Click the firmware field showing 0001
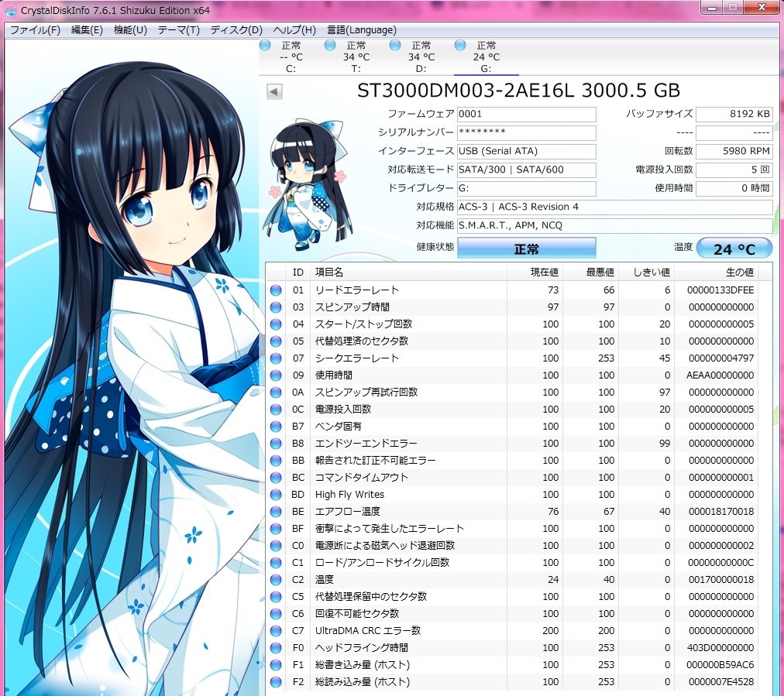 coord(527,114)
